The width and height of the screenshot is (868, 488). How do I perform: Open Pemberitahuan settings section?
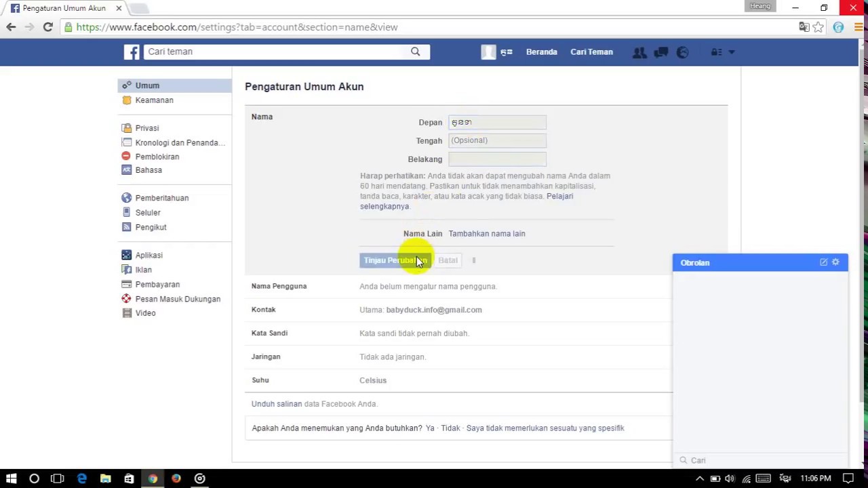[161, 198]
